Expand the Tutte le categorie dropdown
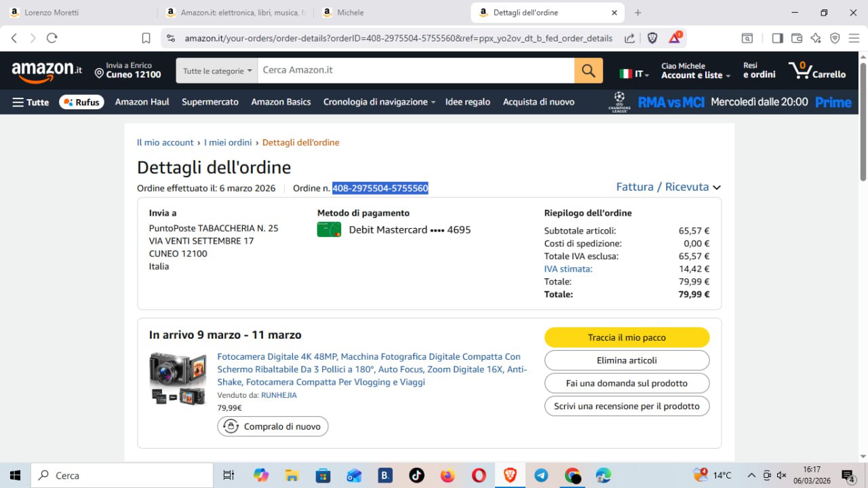 (x=217, y=71)
